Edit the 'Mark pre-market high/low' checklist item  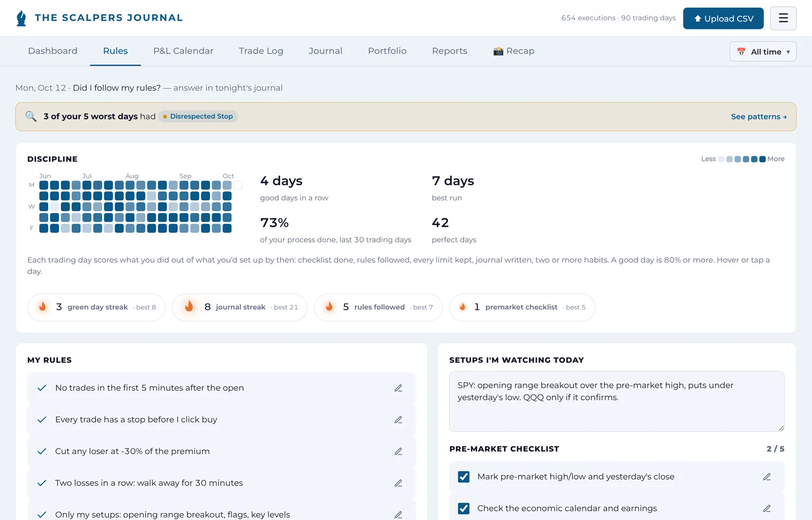pyautogui.click(x=767, y=477)
